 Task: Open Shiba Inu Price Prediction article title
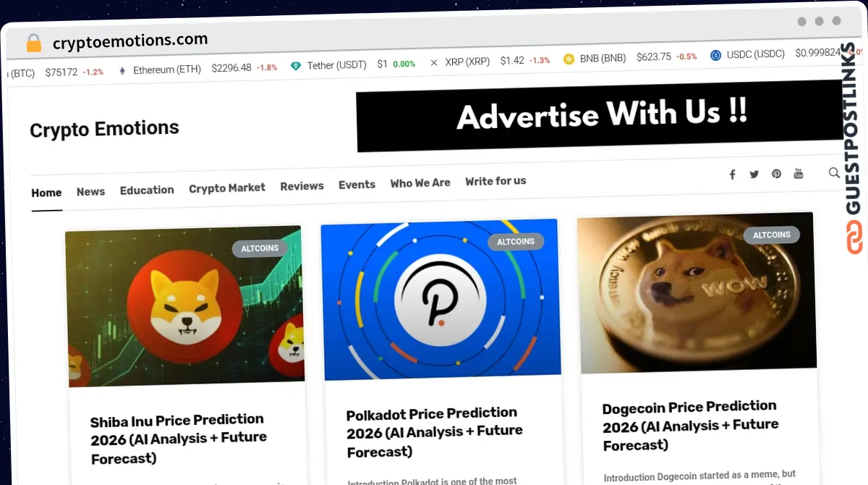[179, 439]
